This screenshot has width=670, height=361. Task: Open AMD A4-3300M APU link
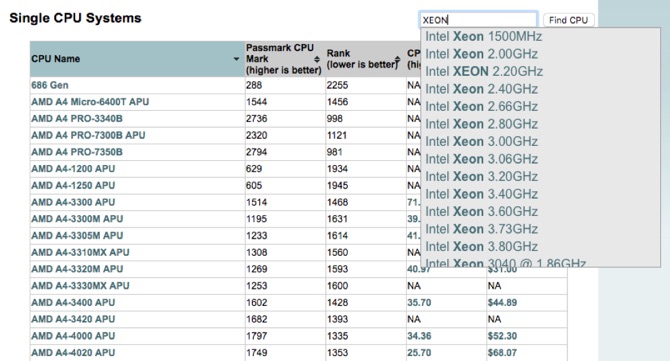coord(77,218)
